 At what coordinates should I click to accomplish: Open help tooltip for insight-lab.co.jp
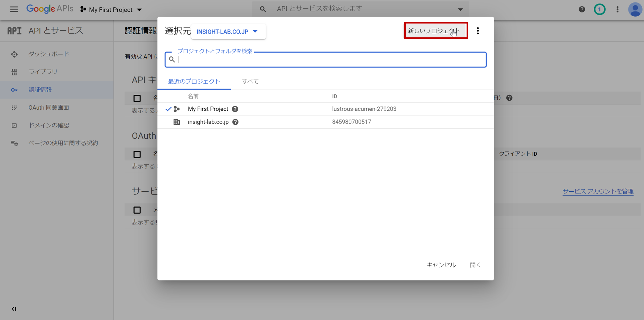click(236, 122)
